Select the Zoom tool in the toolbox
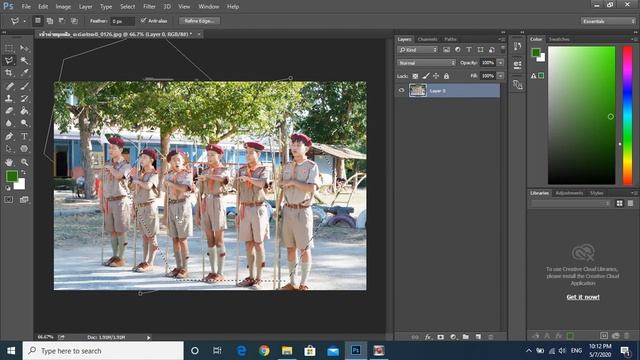This screenshot has width=640, height=360. click(24, 162)
